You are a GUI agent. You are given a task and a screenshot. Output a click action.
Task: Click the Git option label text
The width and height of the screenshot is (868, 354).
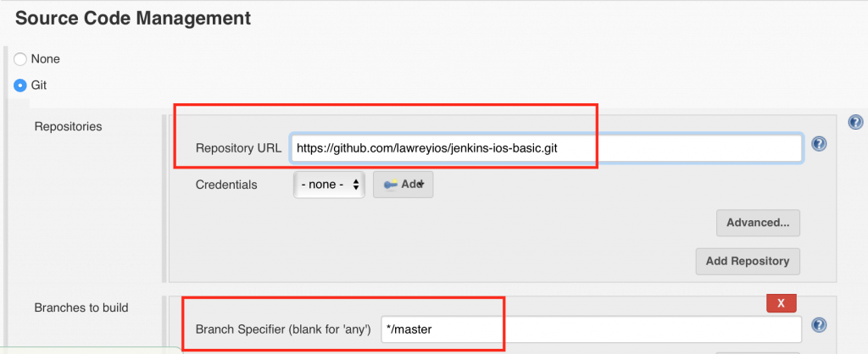point(38,86)
